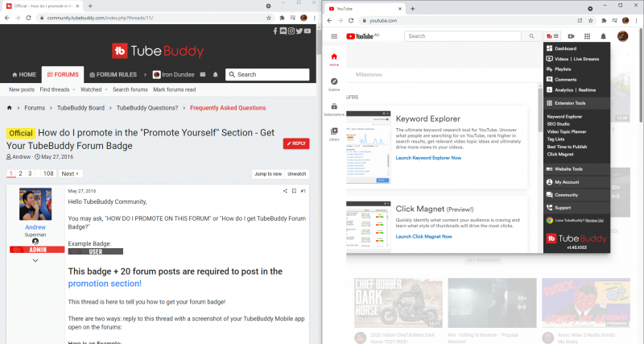This screenshot has width=644, height=344.
Task: Switch to the FORUMS tab
Action: pos(62,75)
